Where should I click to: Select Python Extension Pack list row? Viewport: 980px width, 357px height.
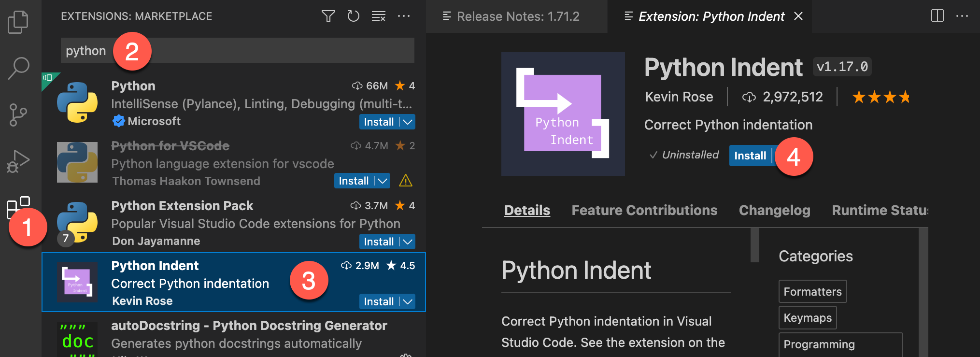pyautogui.click(x=234, y=222)
